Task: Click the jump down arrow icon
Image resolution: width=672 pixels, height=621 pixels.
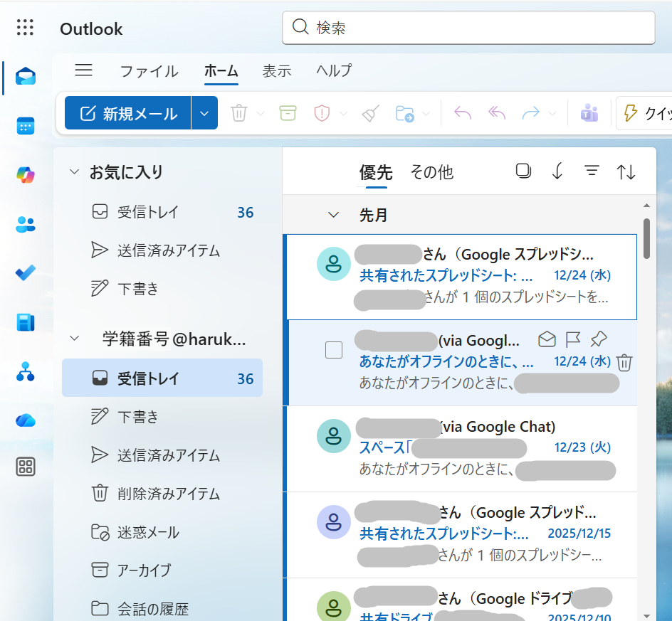Action: 557,171
